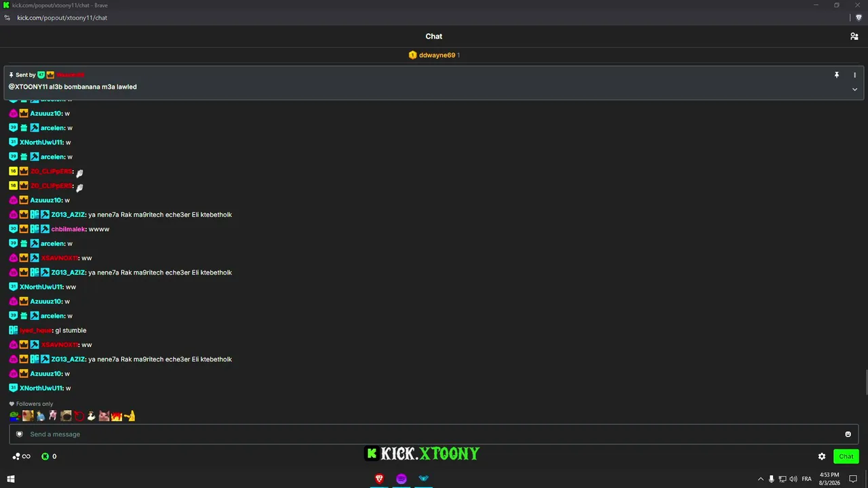Open the network tray icon
The width and height of the screenshot is (868, 488).
pos(782,479)
